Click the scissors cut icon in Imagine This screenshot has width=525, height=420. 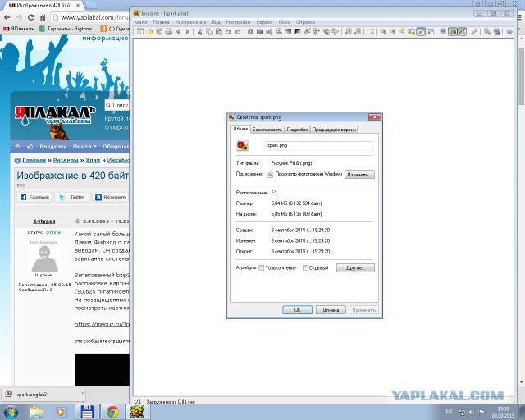pyautogui.click(x=200, y=31)
